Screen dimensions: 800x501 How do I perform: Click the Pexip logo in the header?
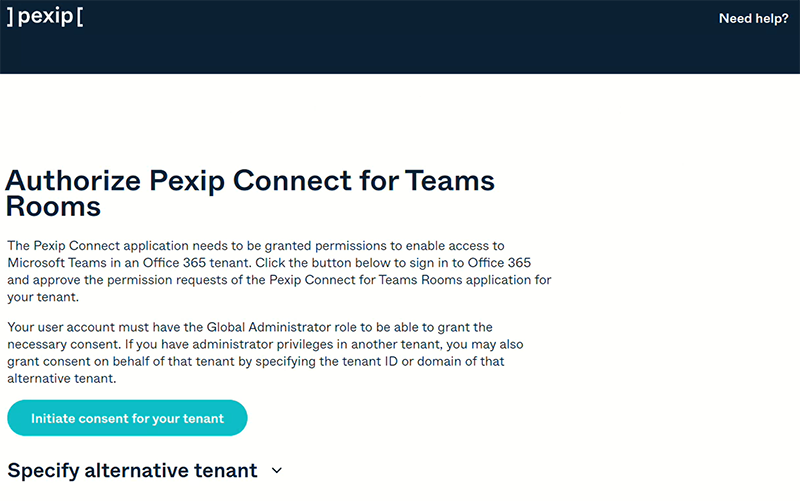[44, 17]
